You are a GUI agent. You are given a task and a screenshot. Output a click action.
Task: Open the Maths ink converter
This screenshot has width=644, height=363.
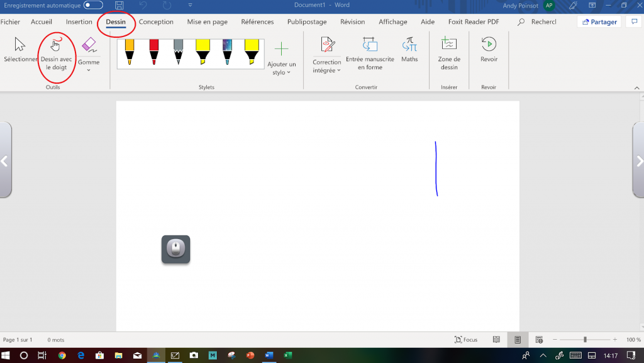coord(409,49)
